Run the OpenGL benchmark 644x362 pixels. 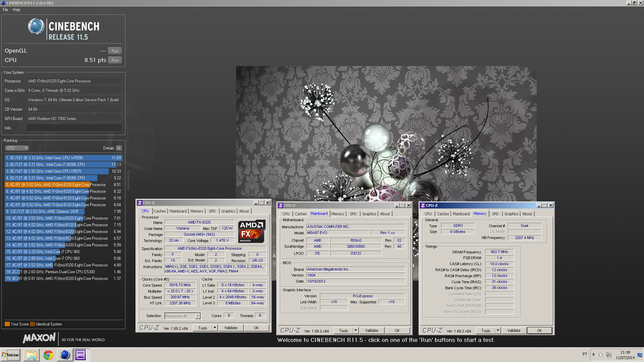click(115, 51)
